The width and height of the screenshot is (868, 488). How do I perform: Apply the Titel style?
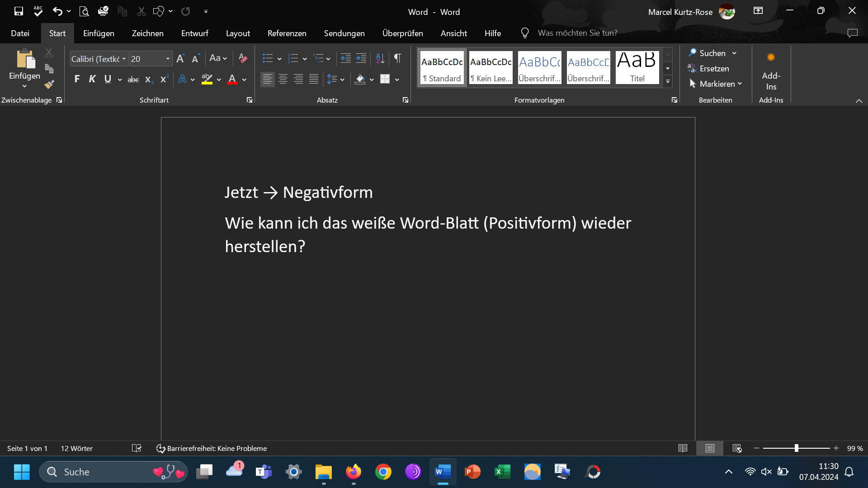click(637, 68)
